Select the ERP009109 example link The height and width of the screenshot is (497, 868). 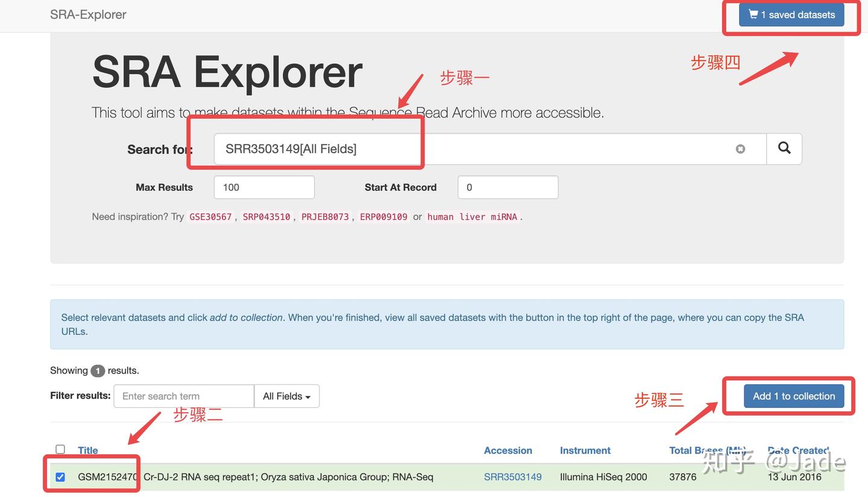pos(383,216)
